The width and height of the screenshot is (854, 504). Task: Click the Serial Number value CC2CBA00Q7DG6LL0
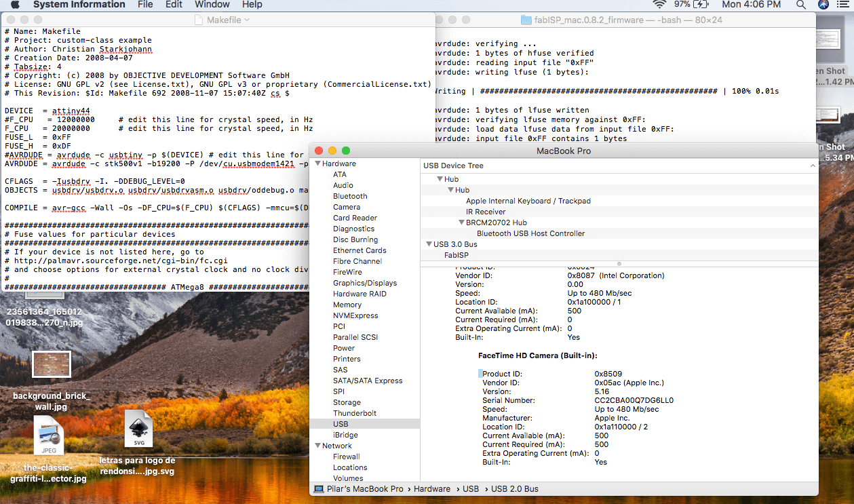click(634, 400)
